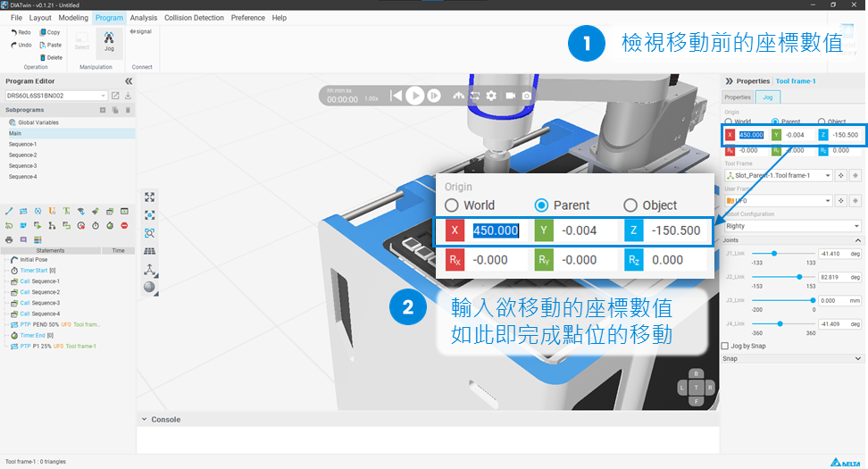This screenshot has height=469, width=868.
Task: Toggle the floor grid view icon
Action: [149, 251]
